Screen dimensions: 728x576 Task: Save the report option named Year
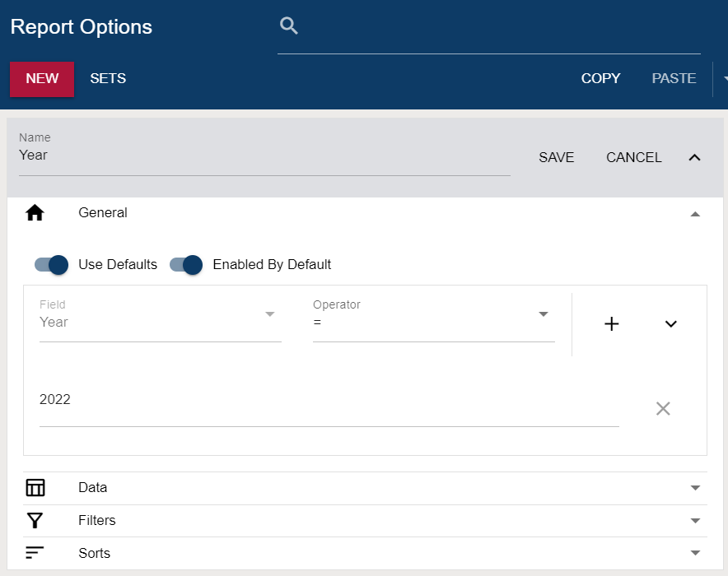556,157
